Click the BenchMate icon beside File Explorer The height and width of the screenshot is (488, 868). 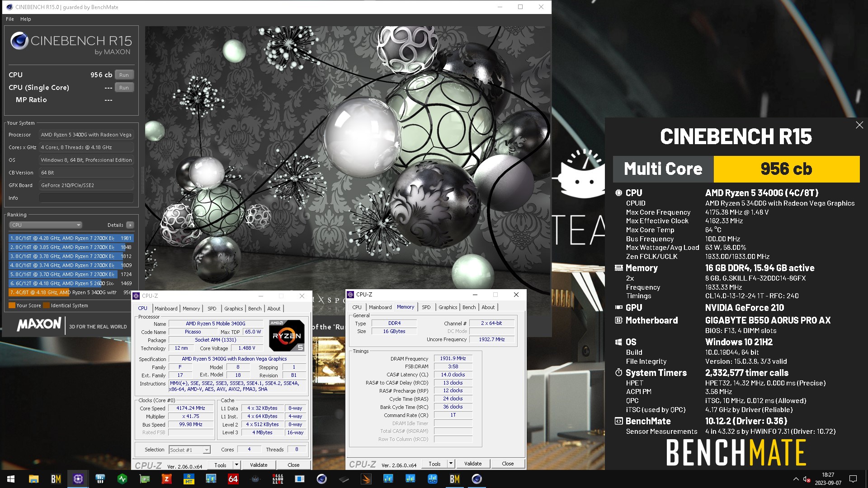click(x=56, y=479)
